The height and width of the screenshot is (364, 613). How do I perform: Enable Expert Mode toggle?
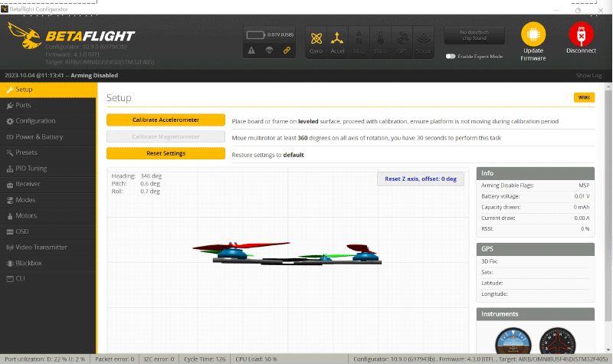point(451,57)
